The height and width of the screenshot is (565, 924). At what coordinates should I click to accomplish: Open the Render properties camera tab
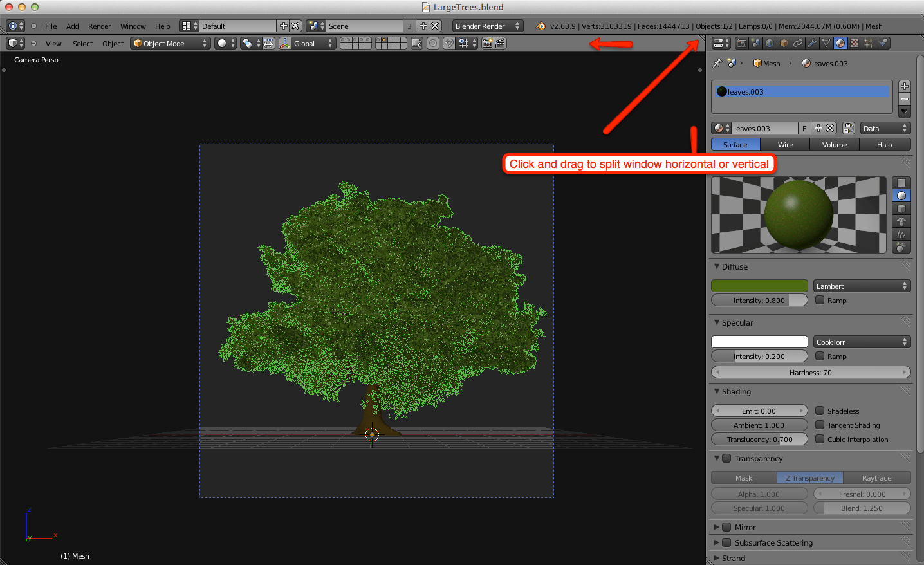(x=741, y=43)
